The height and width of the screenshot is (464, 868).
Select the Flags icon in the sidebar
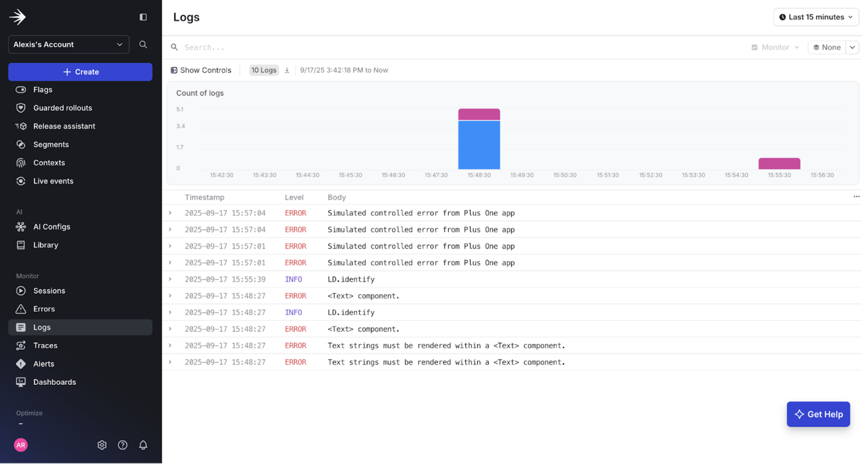coord(21,89)
